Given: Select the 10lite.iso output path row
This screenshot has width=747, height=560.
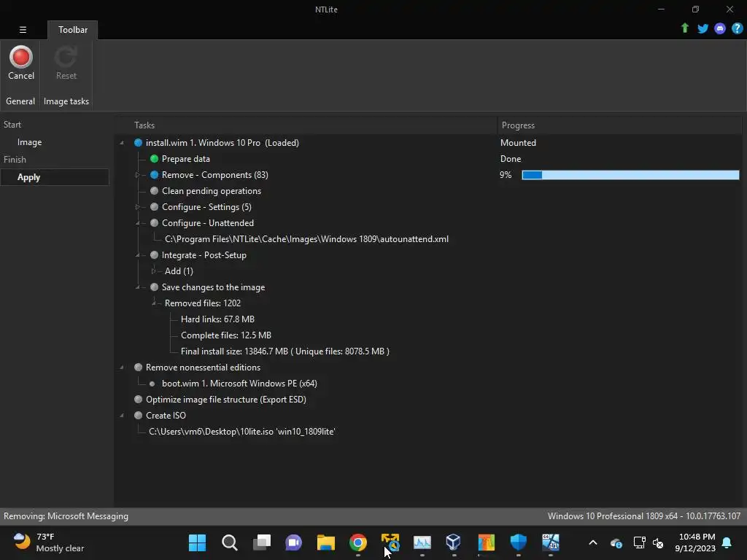Looking at the screenshot, I should tap(242, 432).
